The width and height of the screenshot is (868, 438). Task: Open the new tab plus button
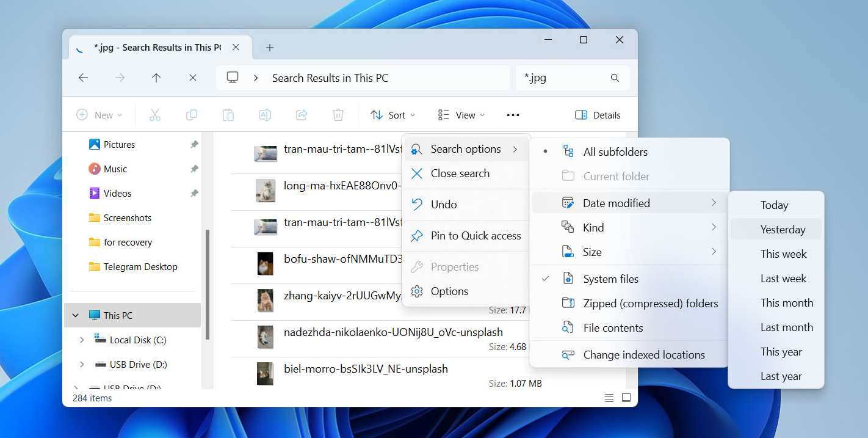[x=270, y=48]
